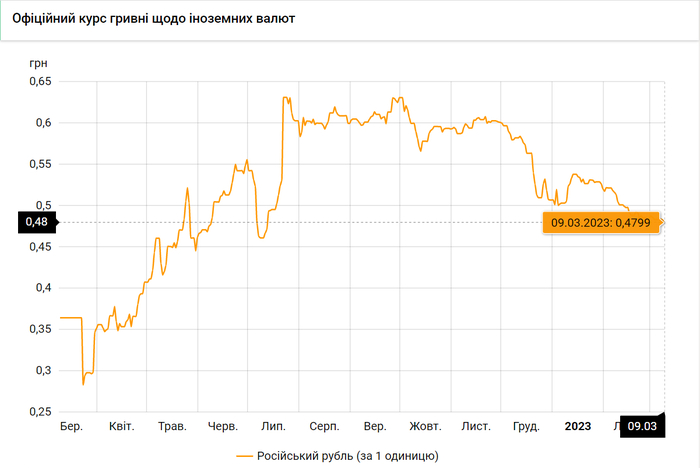Select the Квіт. month axis label
Image resolution: width=700 pixels, height=468 pixels.
tap(121, 427)
